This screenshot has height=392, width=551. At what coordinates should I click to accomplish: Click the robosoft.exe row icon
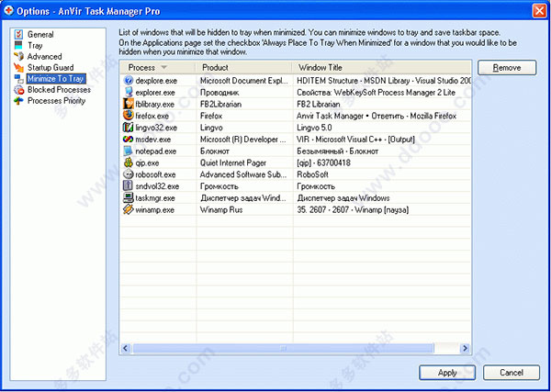129,174
